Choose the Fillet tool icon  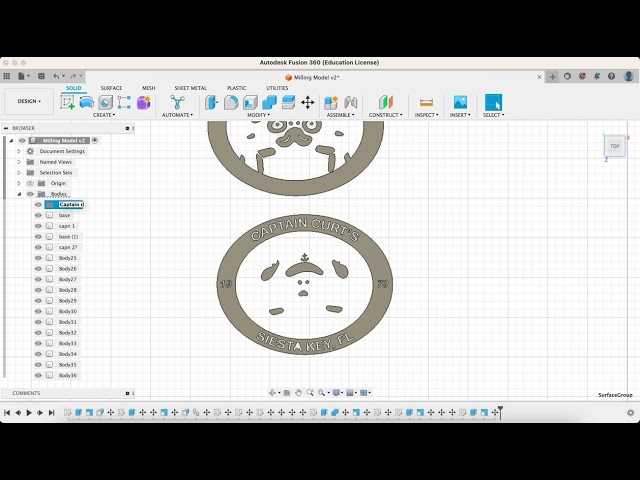click(231, 102)
